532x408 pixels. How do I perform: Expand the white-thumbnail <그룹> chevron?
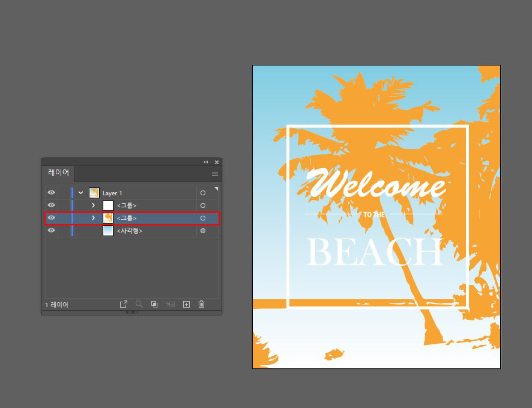coord(93,206)
